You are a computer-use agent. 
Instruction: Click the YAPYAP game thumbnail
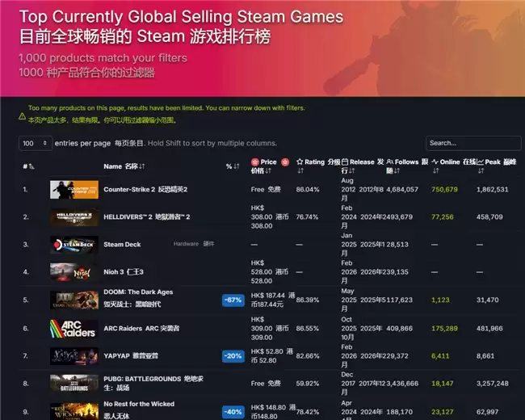click(74, 355)
